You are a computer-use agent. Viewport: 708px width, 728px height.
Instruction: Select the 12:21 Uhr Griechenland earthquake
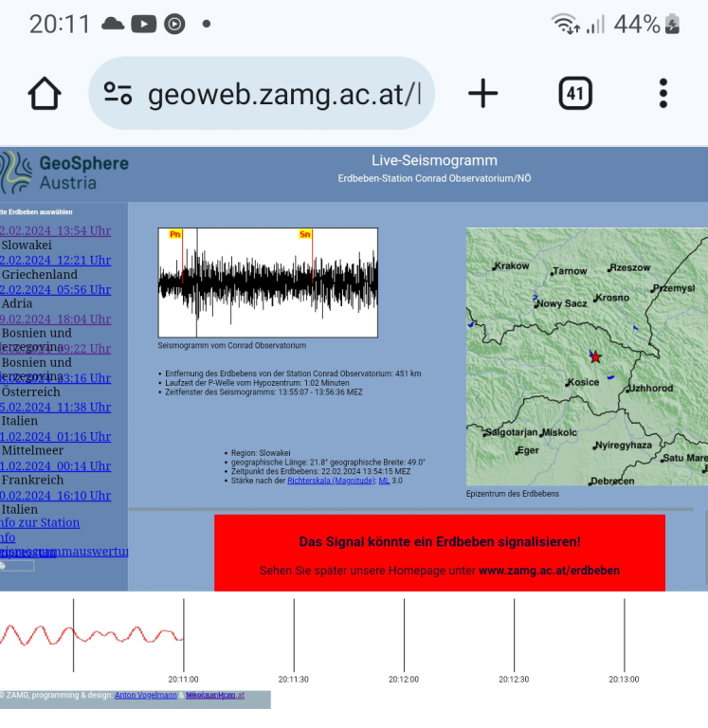(56, 260)
